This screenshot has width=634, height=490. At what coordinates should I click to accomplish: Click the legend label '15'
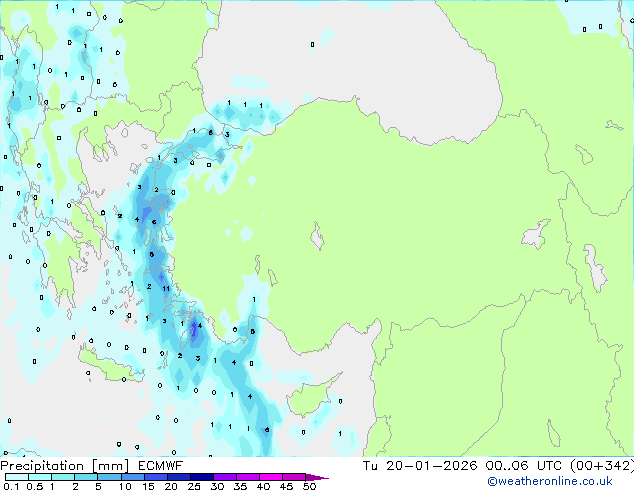(x=148, y=486)
